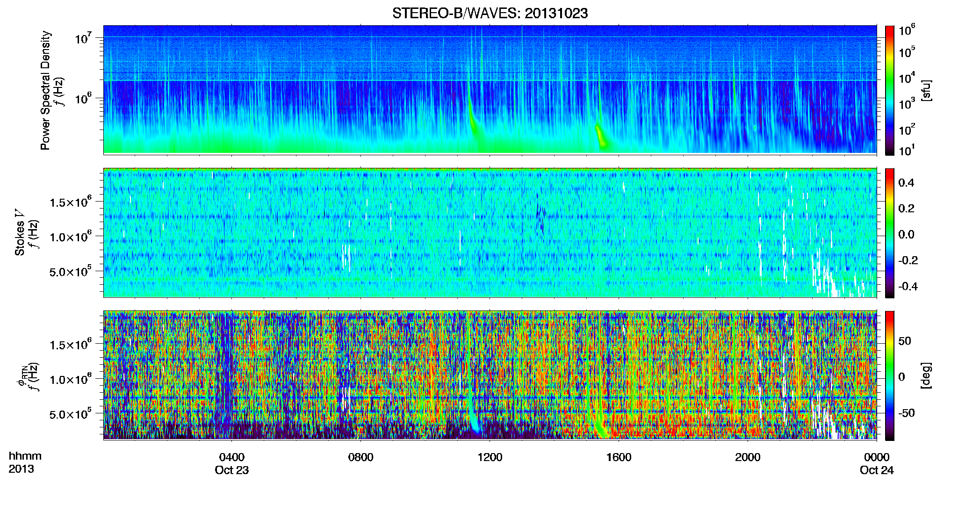Click the 0400 time tick label
Screen dimensions: 980x505
click(232, 457)
